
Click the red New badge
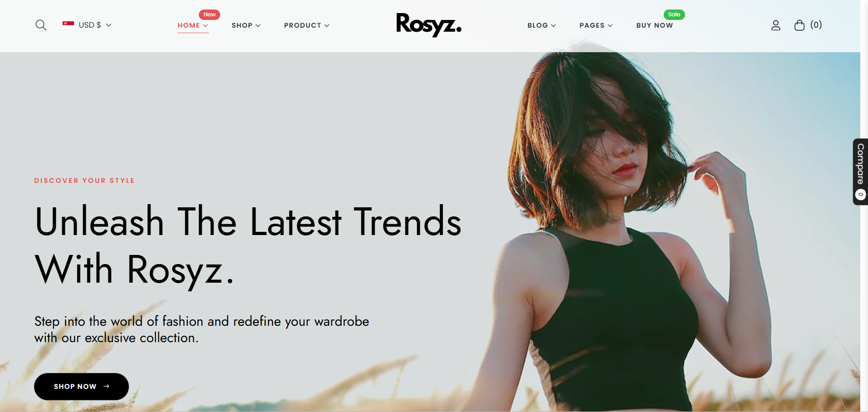click(x=209, y=15)
